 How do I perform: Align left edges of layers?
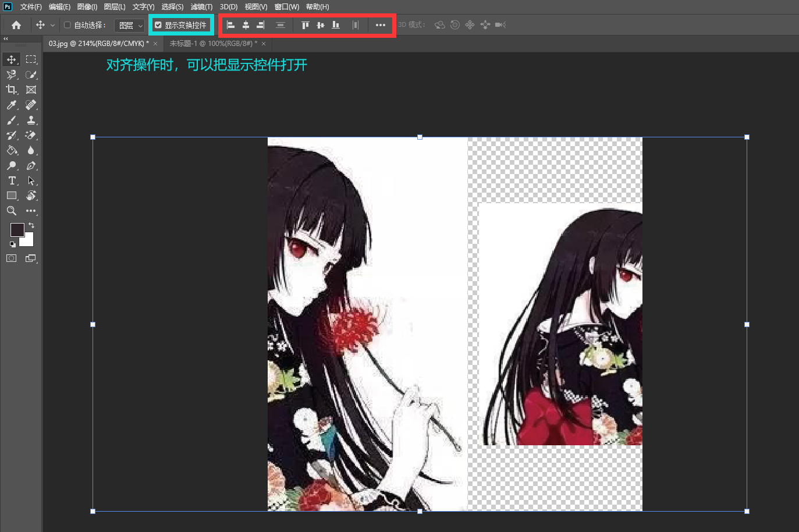point(230,25)
